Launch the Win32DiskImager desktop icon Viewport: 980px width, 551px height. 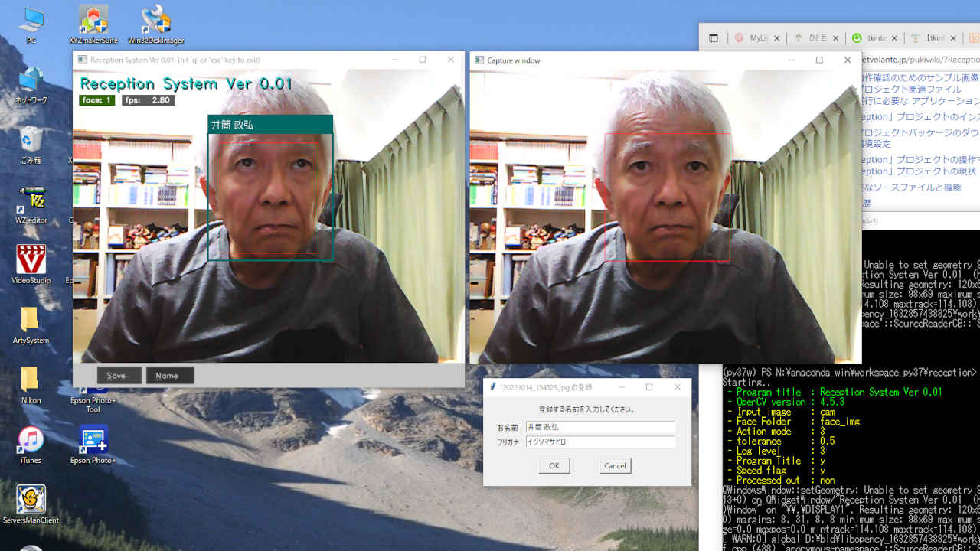coord(155,23)
